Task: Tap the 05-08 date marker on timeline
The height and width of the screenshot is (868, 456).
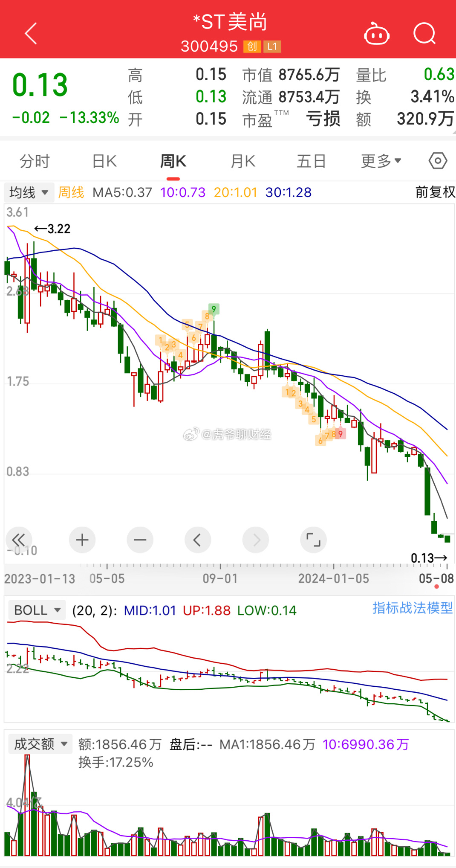Action: (x=436, y=579)
